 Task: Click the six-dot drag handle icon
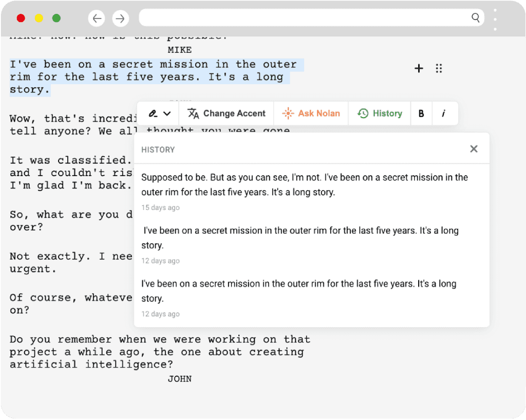439,68
